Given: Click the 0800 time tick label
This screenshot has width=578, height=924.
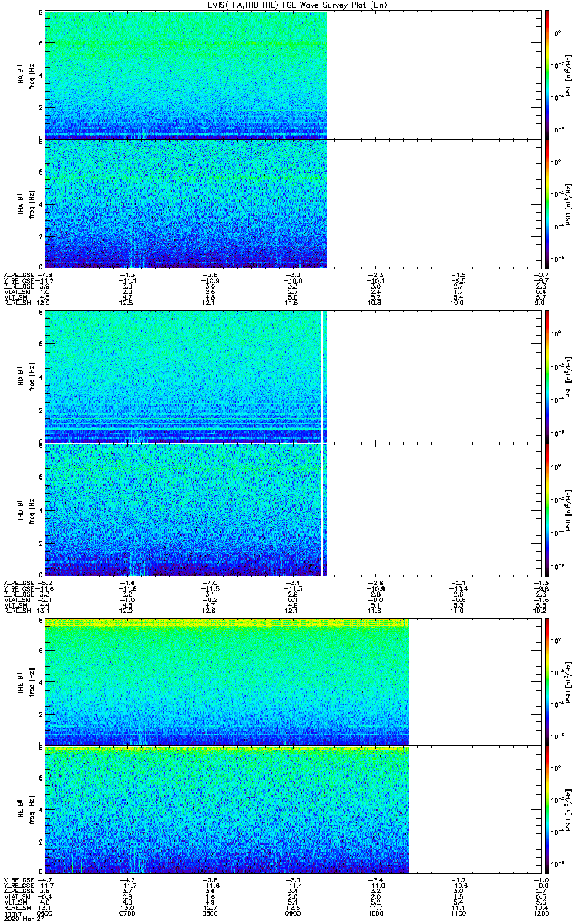Looking at the screenshot, I should (210, 913).
